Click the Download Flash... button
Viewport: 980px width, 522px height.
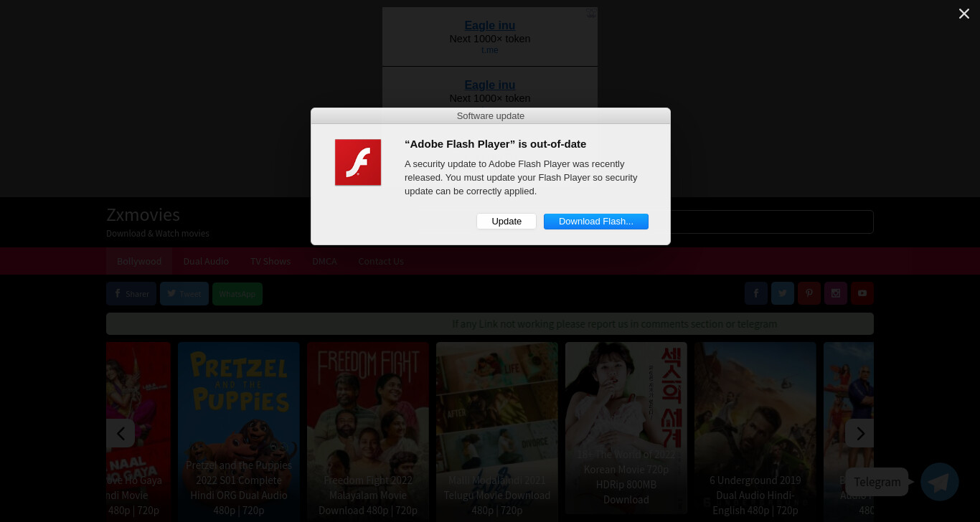[596, 222]
